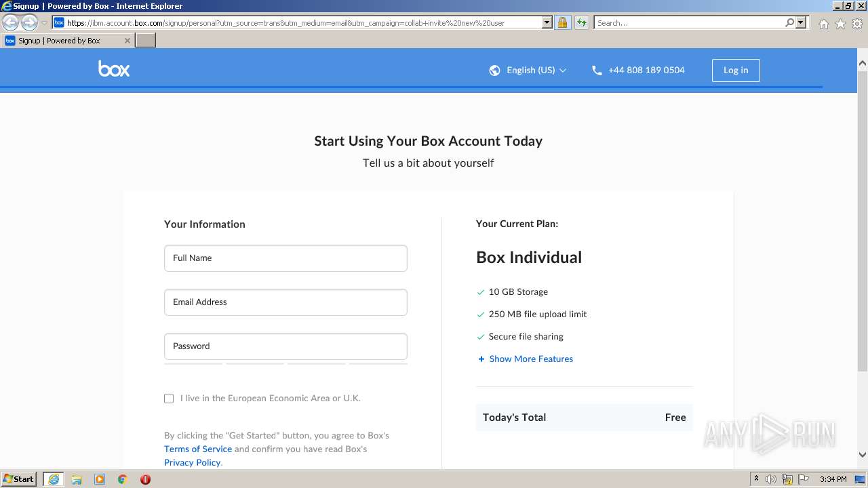Viewport: 868px width, 488px height.
Task: Launch Chrome from taskbar
Action: coord(123,479)
